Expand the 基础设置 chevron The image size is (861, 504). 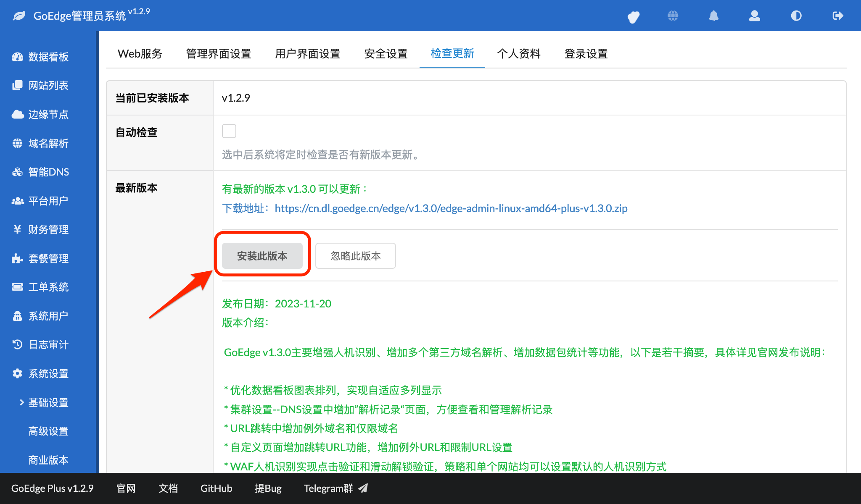(x=21, y=402)
